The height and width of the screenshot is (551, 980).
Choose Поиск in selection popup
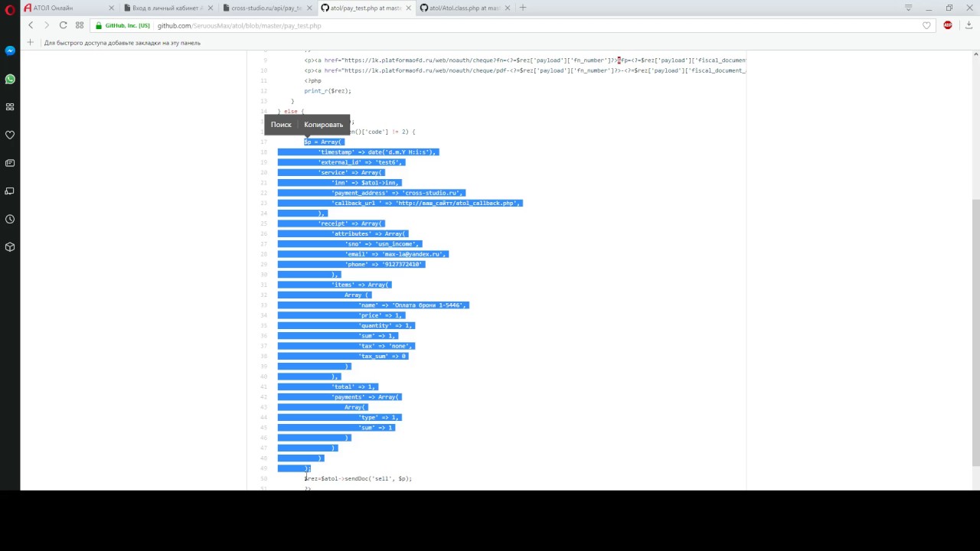click(281, 125)
